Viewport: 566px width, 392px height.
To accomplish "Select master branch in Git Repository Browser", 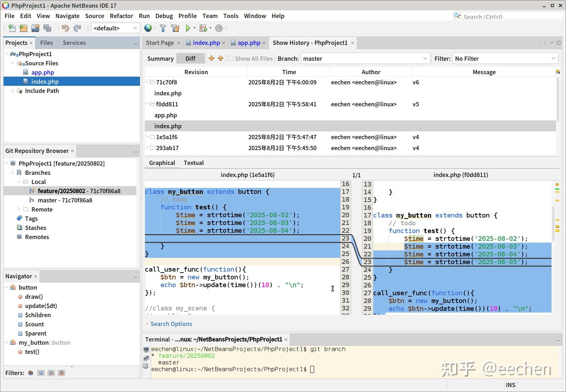I will 65,200.
